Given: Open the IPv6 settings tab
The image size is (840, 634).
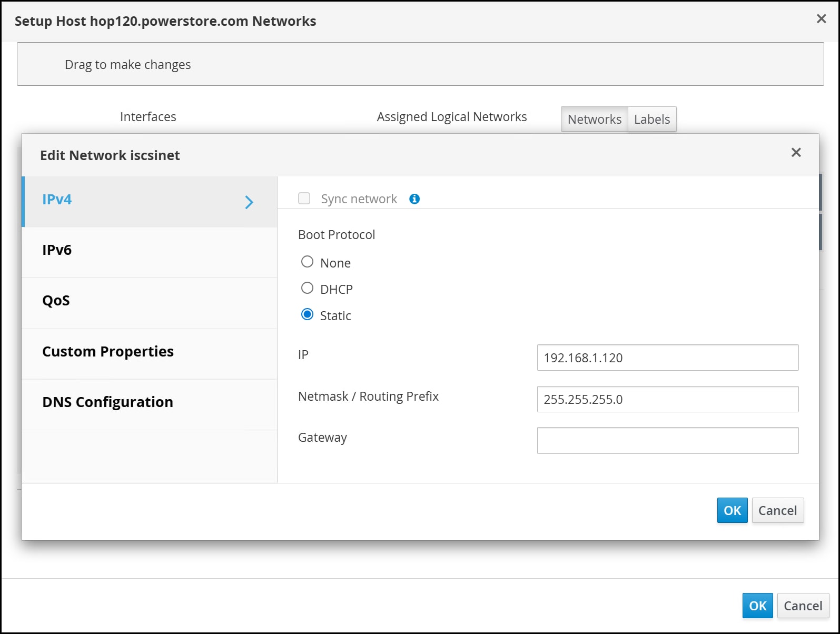Looking at the screenshot, I should (150, 252).
